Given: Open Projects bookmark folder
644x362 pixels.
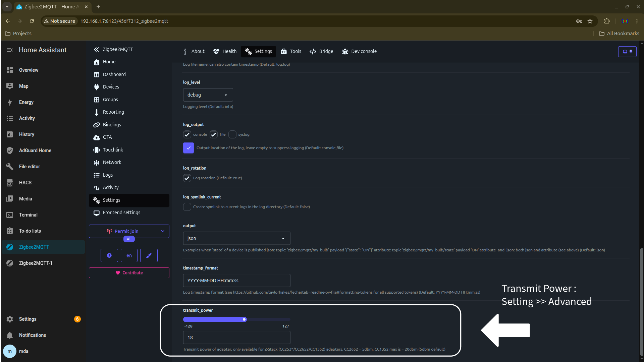Looking at the screenshot, I should (x=18, y=34).
